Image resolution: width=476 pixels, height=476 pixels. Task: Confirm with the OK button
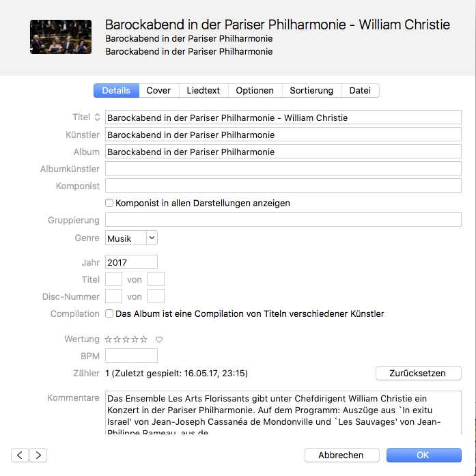[423, 455]
